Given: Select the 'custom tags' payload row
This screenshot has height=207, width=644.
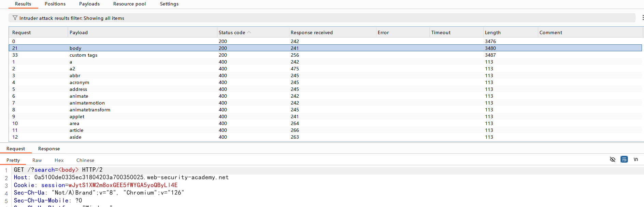Looking at the screenshot, I should click(x=83, y=55).
